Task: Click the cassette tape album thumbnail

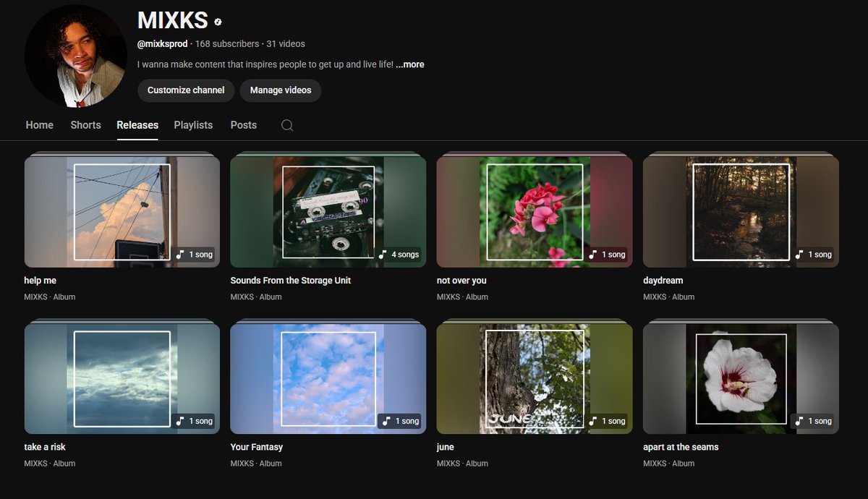Action: pyautogui.click(x=328, y=212)
